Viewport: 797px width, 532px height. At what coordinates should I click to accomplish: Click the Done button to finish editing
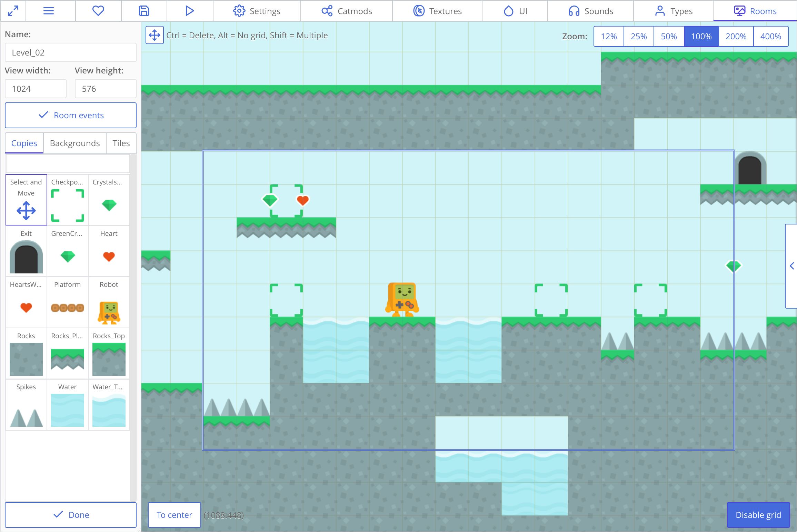pyautogui.click(x=71, y=515)
